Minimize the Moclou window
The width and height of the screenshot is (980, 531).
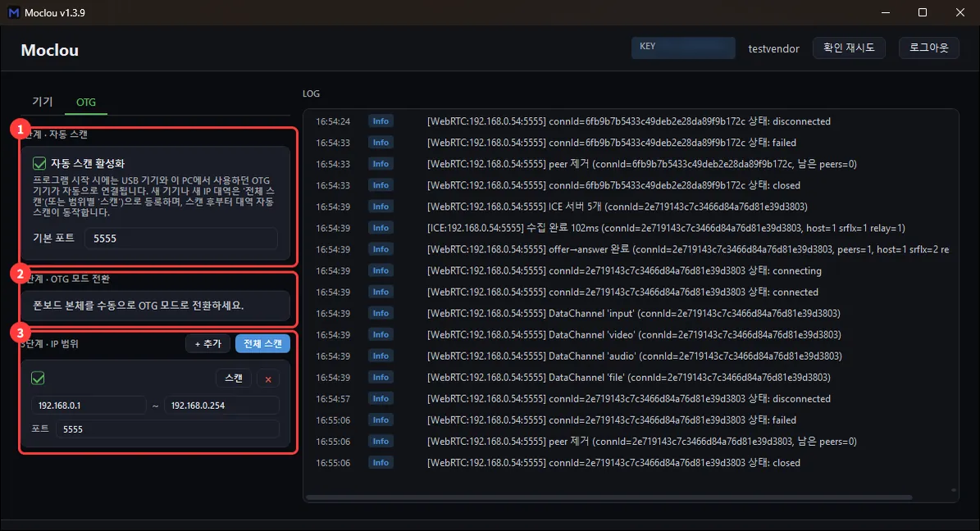click(886, 12)
